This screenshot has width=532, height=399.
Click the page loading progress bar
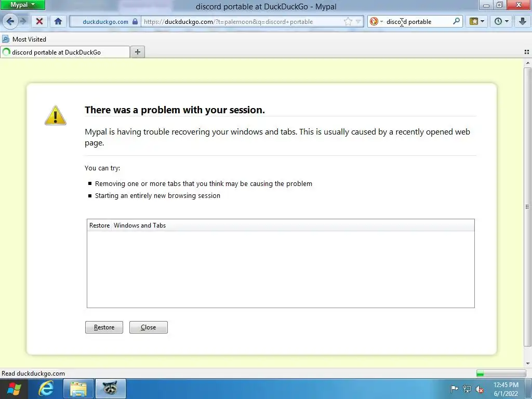click(501, 374)
